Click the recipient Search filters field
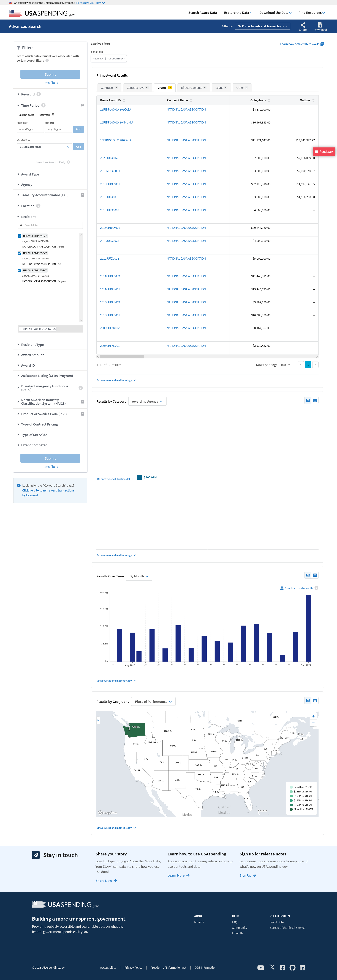This screenshot has height=980, width=337. coord(50,225)
